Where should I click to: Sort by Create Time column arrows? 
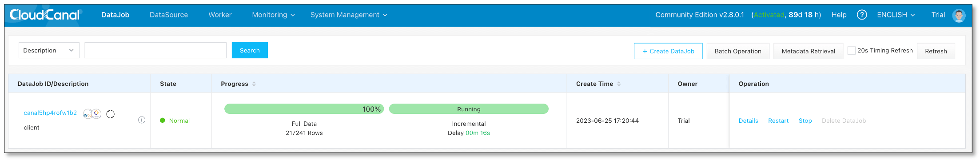[619, 84]
